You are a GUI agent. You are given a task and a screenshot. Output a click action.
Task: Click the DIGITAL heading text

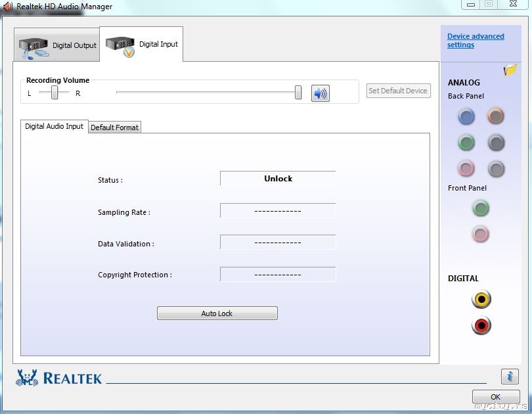(463, 278)
